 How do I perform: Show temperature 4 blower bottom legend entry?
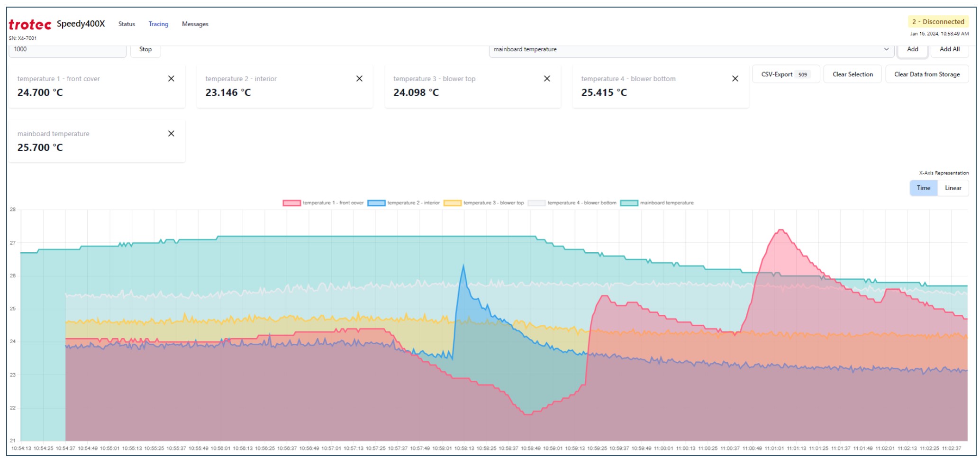pyautogui.click(x=537, y=203)
